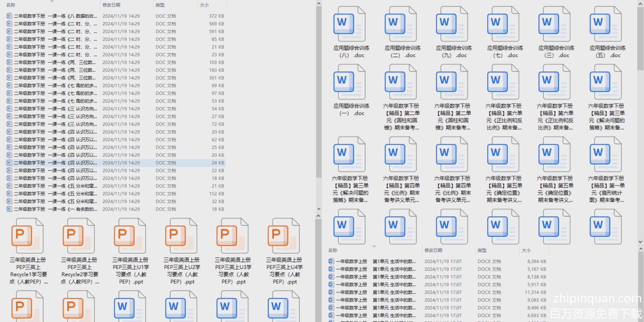The image size is (644, 322).
Task: Click the down arrow of the top-left list scrollbar
Action: coord(318,209)
